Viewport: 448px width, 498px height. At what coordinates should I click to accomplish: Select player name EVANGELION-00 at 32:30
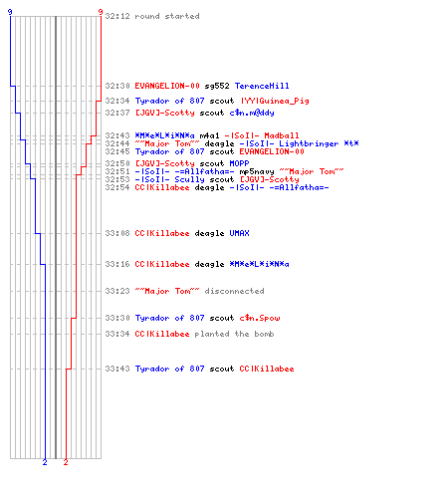point(167,86)
